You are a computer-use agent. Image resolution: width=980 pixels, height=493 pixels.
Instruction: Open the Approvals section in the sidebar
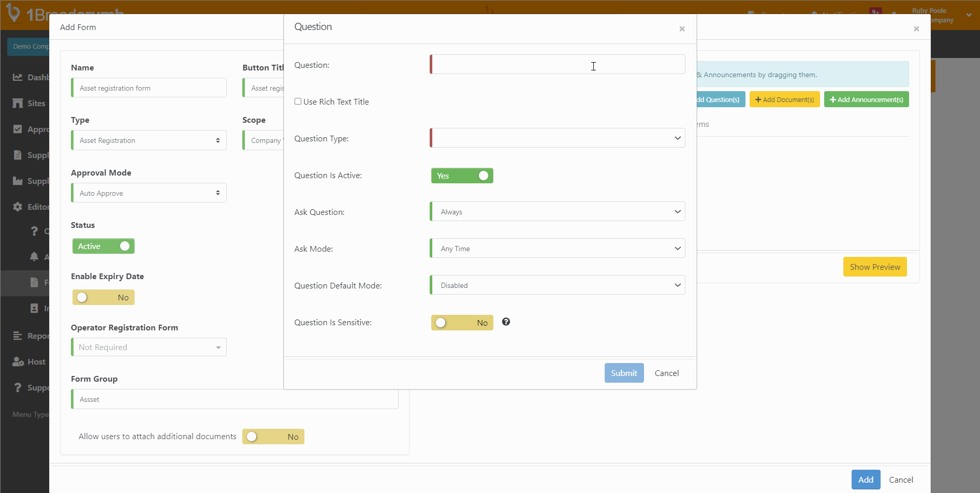[x=18, y=129]
